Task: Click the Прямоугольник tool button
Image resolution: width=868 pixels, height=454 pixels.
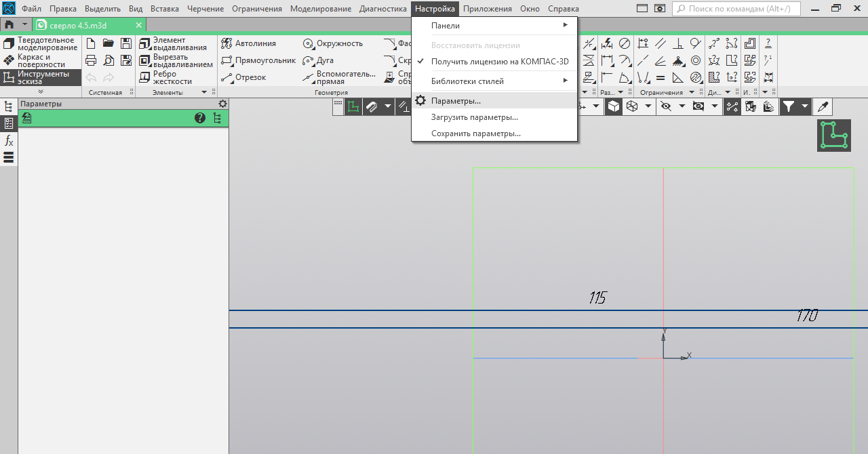Action: [x=258, y=60]
